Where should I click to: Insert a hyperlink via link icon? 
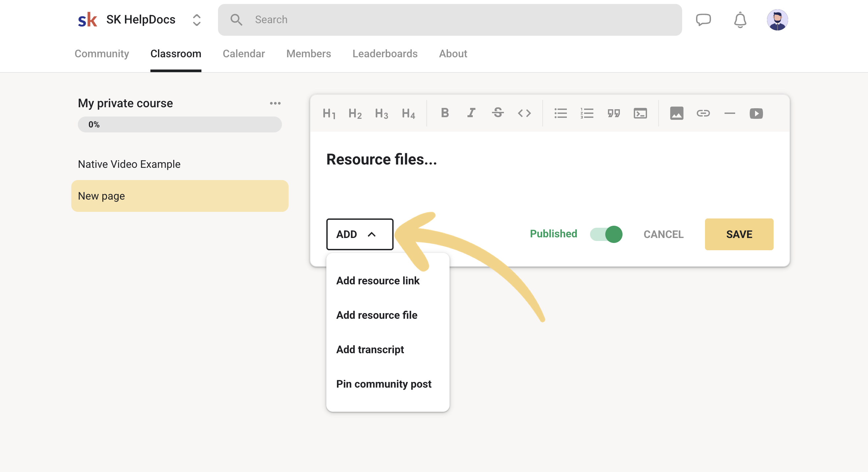click(x=703, y=113)
